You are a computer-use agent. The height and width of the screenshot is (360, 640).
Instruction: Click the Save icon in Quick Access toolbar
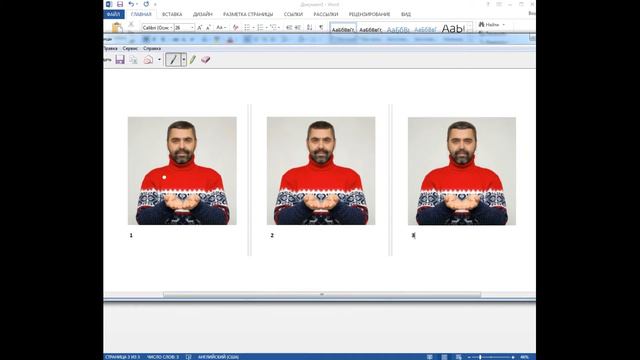(120, 4)
